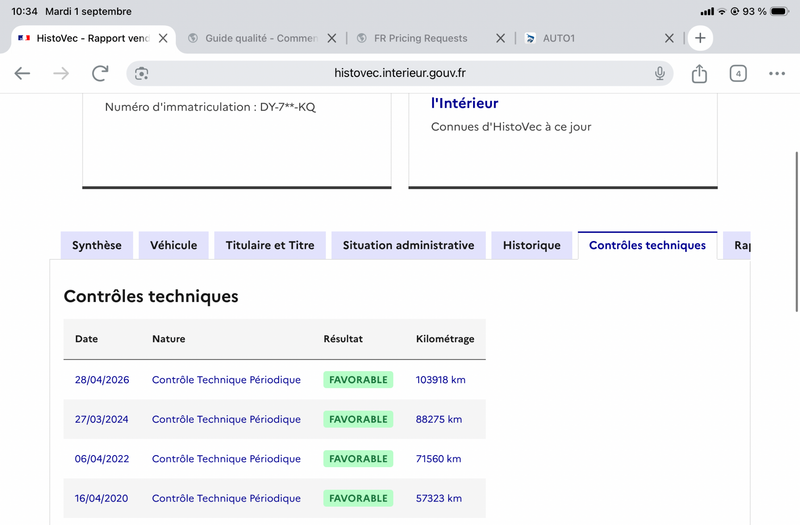Switch to the AUTO1 browser tab
Image resolution: width=800 pixels, height=525 pixels.
pos(558,38)
